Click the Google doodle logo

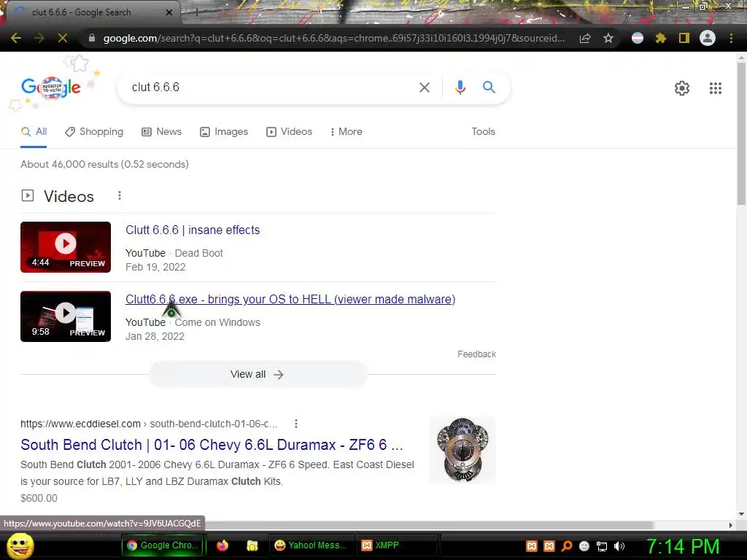pyautogui.click(x=51, y=87)
